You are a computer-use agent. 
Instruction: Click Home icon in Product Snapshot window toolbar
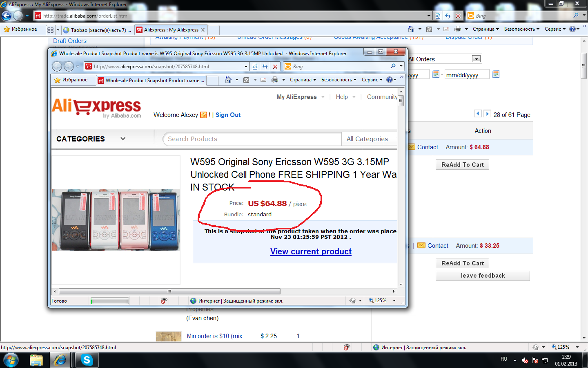coord(228,80)
